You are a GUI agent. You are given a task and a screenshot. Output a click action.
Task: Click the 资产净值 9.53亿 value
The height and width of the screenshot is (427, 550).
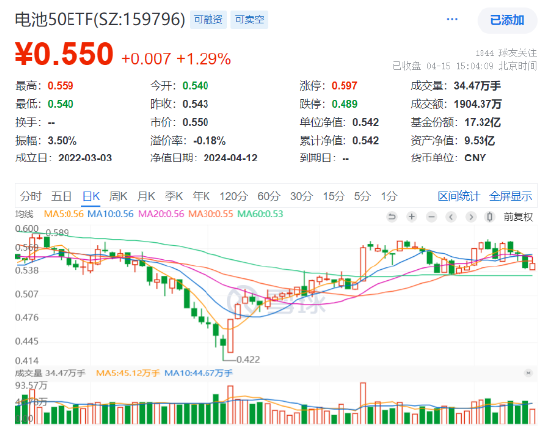[x=479, y=141]
